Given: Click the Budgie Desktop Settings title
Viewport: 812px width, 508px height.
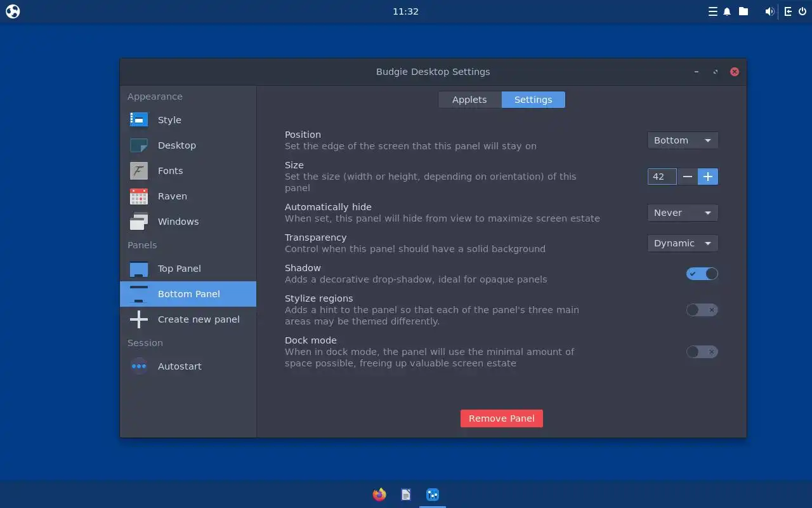Looking at the screenshot, I should tap(433, 72).
